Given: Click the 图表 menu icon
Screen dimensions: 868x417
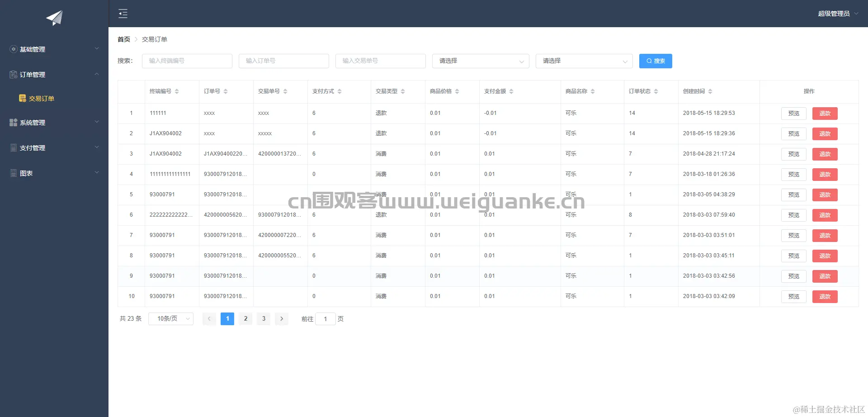Looking at the screenshot, I should [14, 173].
